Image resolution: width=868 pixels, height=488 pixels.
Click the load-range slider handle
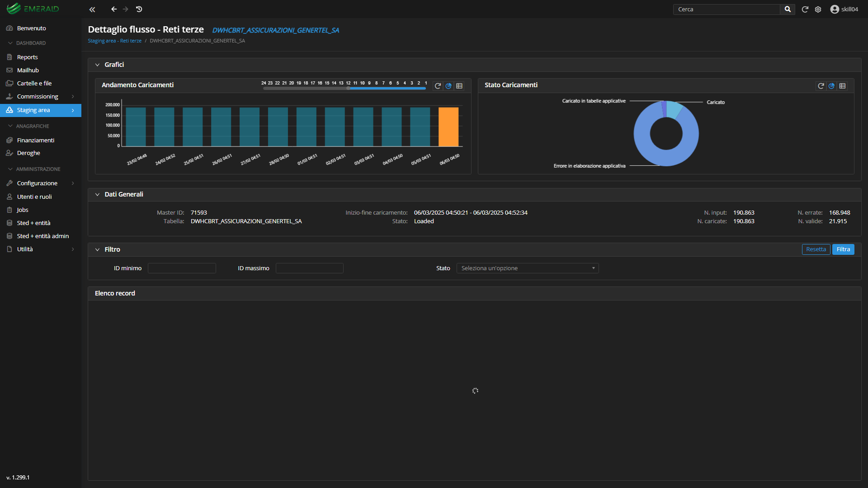coord(349,89)
